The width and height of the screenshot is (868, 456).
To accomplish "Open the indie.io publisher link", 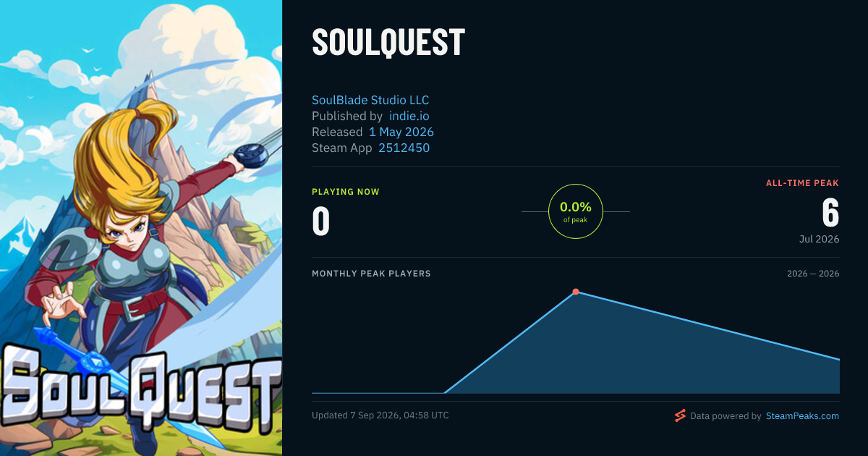I will point(409,116).
